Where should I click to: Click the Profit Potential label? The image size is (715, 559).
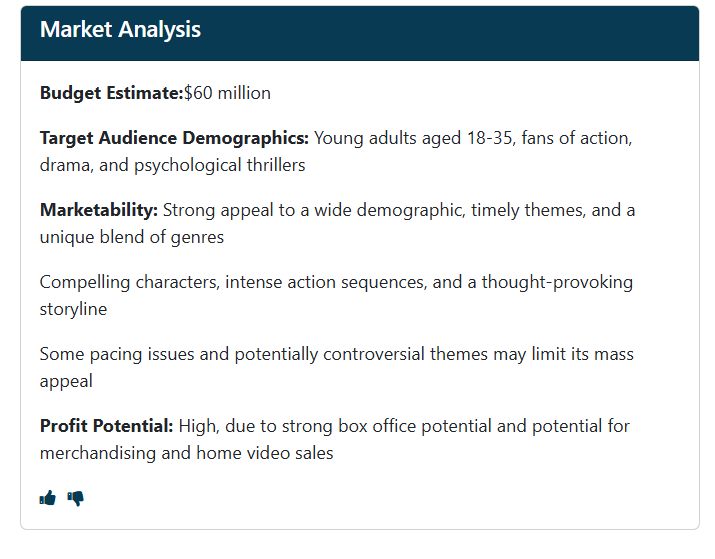click(x=107, y=426)
